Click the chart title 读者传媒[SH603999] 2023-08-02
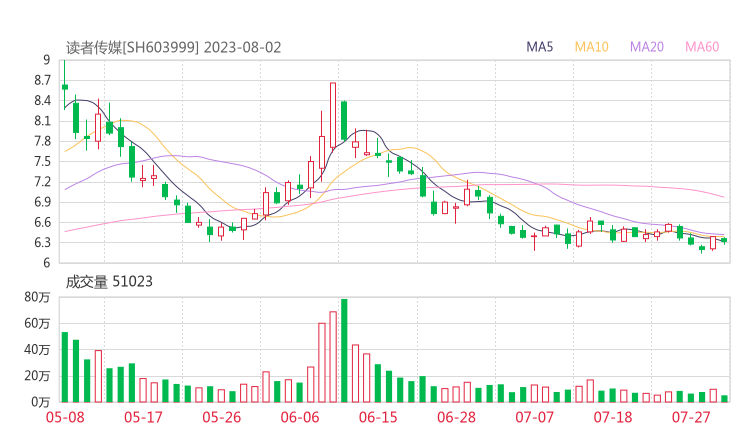Screen dimensions: 740x440 click(174, 48)
